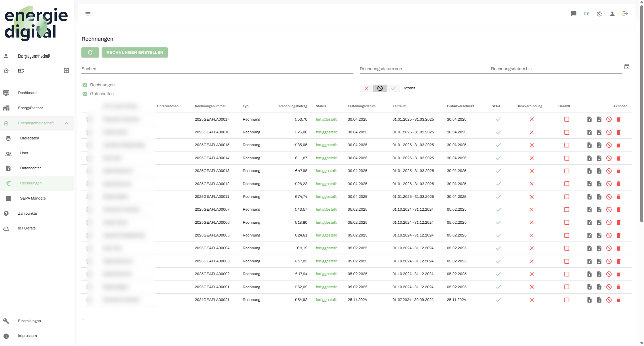Image resolution: width=644 pixels, height=346 pixels.
Task: Open Datencenter from the sidebar
Action: coord(30,168)
